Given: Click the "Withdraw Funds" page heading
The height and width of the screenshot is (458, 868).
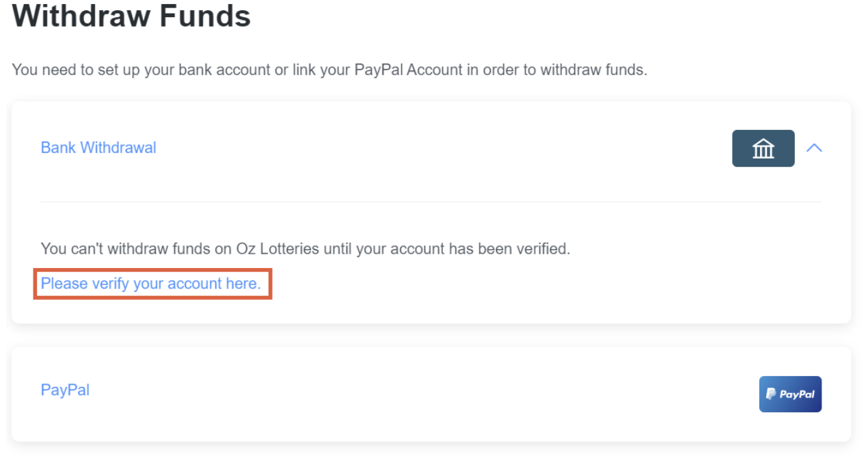Looking at the screenshot, I should [x=132, y=16].
